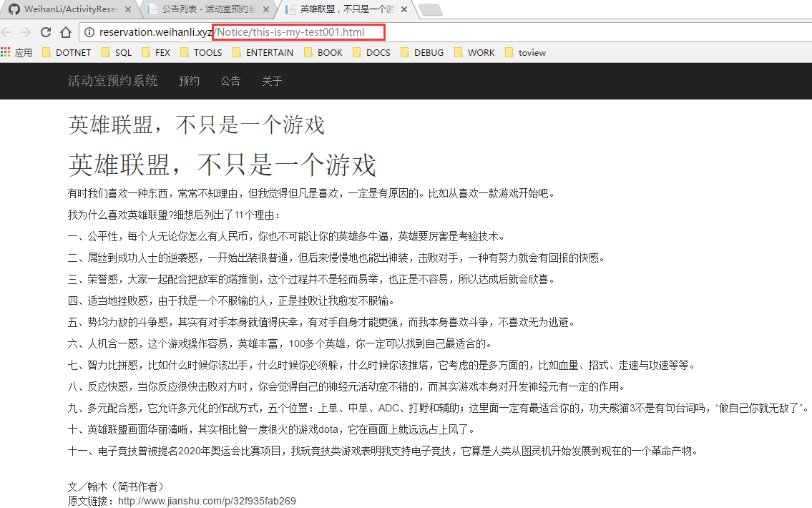Close the 英雄联盟 tab

(404, 9)
